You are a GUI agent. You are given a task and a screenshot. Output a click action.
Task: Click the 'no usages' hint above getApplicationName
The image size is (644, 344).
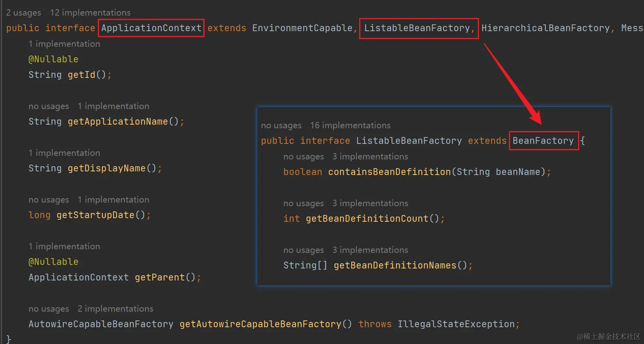point(49,106)
